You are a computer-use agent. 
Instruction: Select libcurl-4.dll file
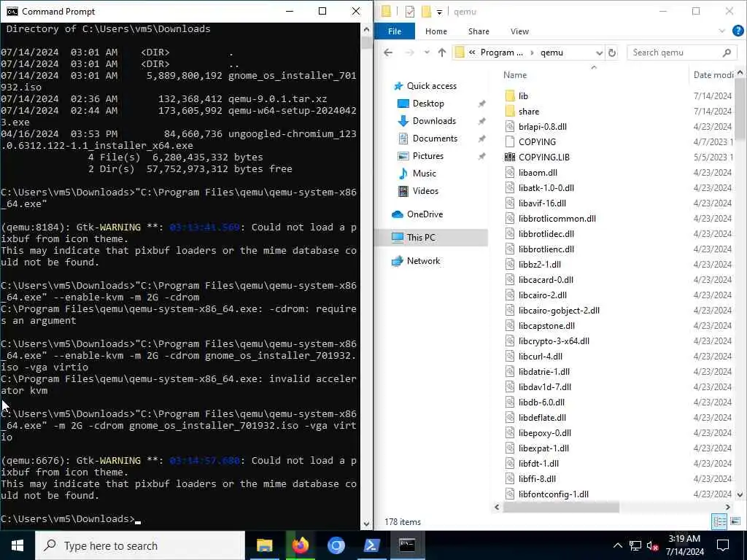click(x=541, y=356)
